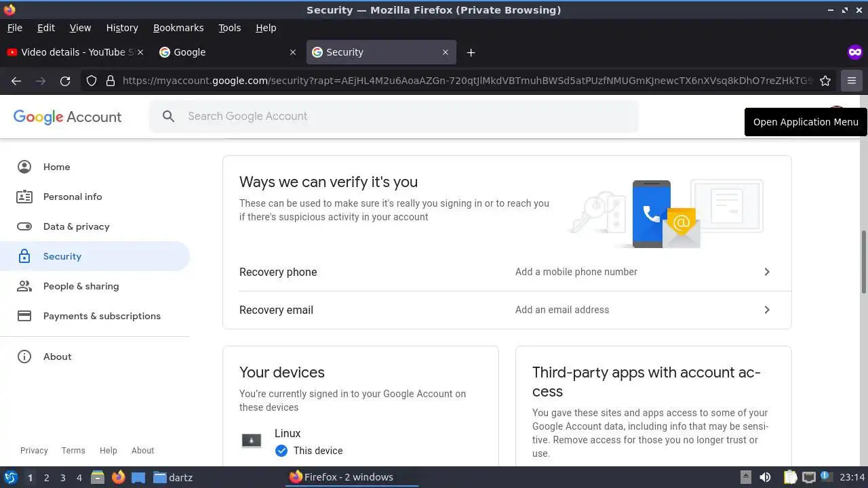Open the History menu

122,28
